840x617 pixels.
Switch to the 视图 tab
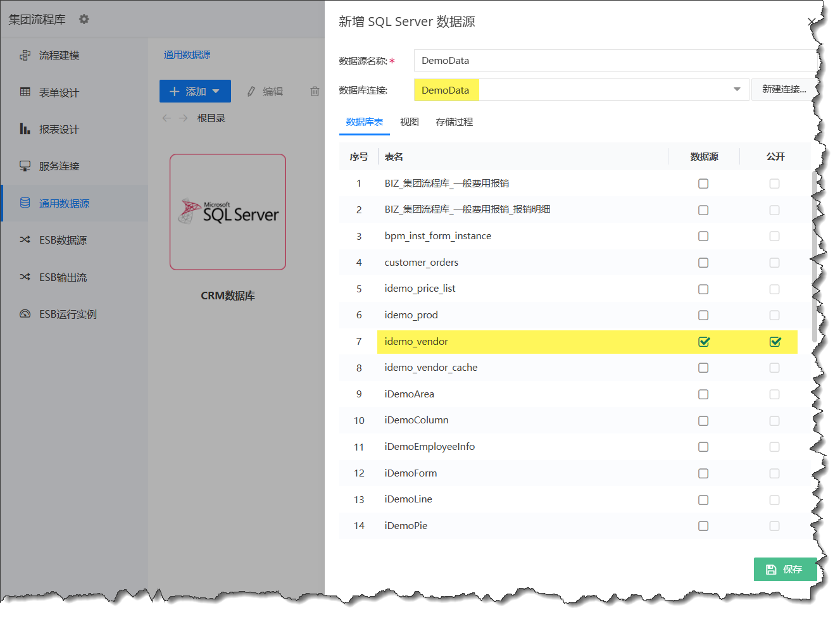click(409, 122)
